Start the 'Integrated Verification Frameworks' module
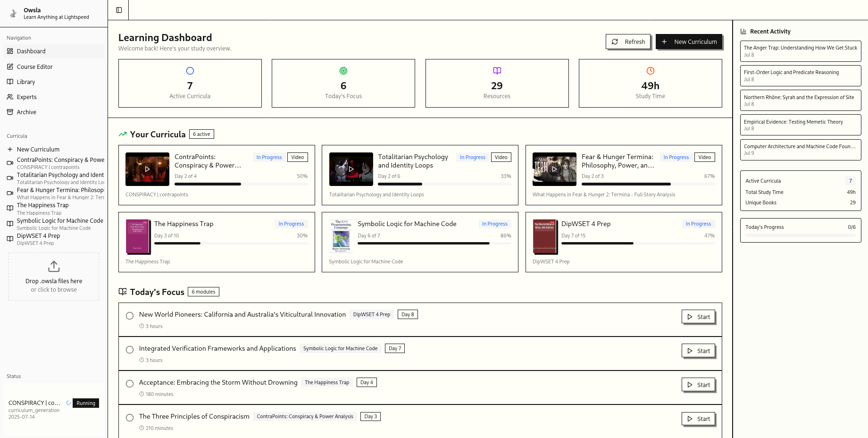 [x=698, y=351]
